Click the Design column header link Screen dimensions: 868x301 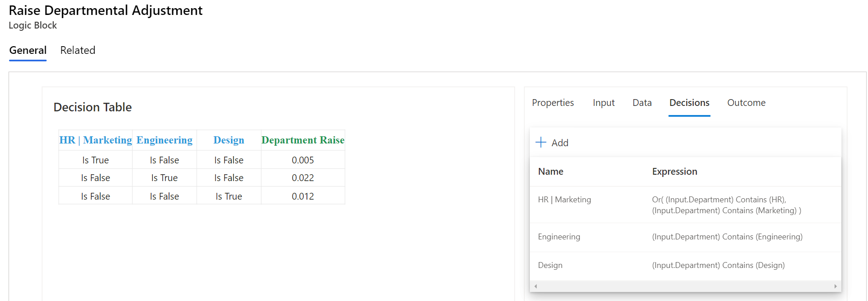(x=229, y=140)
